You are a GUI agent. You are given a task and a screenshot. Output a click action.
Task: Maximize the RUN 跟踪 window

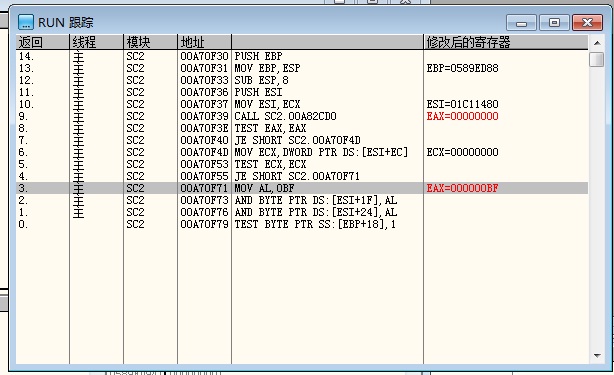(x=554, y=23)
